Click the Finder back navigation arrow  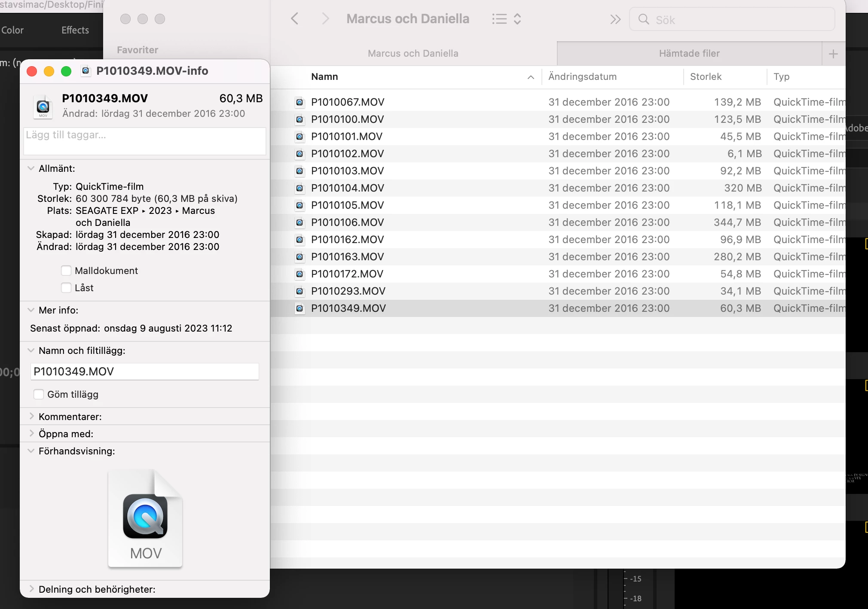294,19
